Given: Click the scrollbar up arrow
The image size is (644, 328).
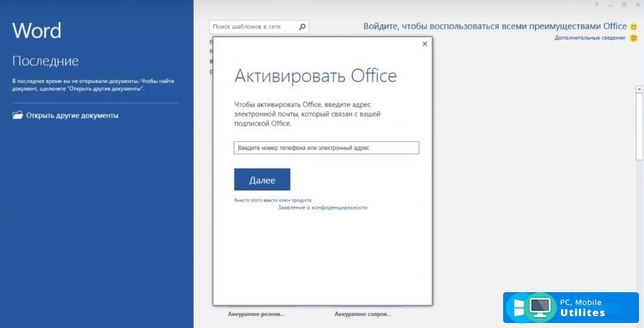Looking at the screenshot, I should coord(640,89).
